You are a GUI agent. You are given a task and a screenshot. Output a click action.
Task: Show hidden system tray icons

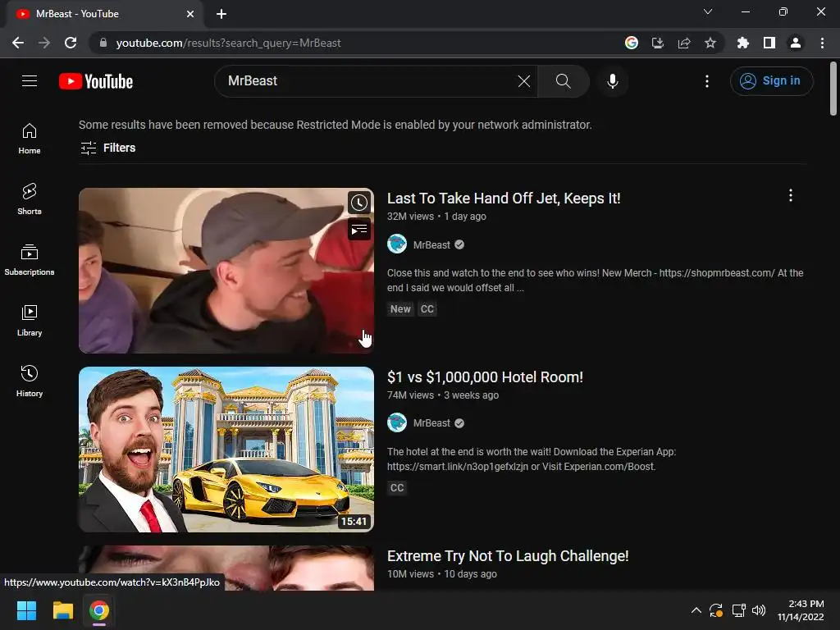coord(696,610)
